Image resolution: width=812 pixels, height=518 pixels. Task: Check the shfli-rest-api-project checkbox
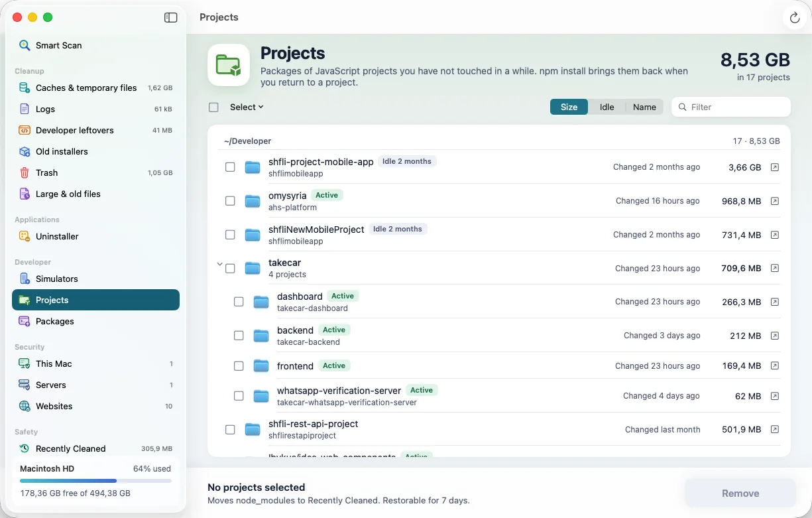click(230, 430)
